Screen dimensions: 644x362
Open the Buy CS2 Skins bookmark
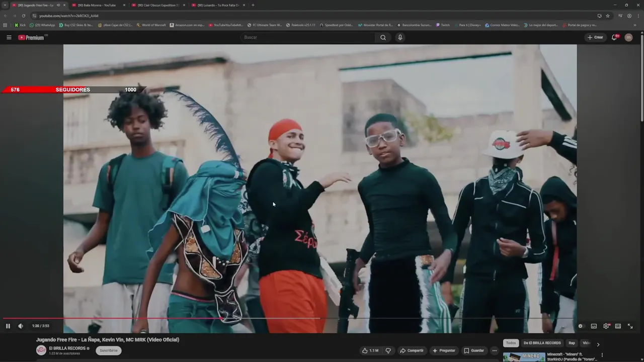pos(76,25)
